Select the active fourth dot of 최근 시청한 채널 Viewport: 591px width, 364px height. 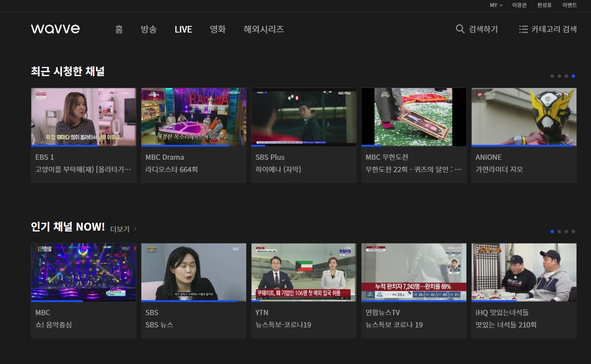pyautogui.click(x=573, y=76)
